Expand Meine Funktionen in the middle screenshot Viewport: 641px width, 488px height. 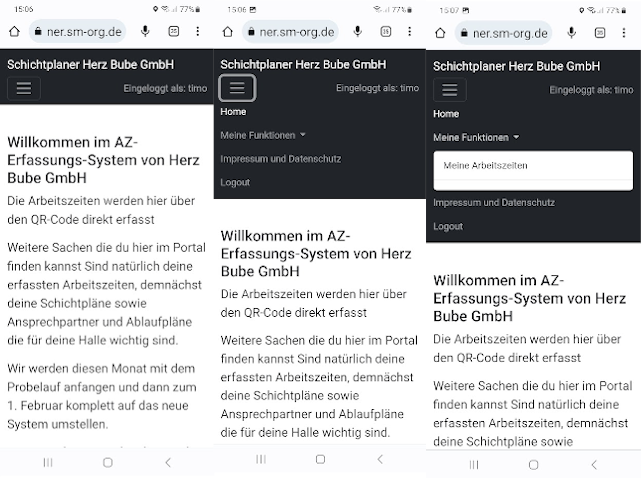pos(263,135)
